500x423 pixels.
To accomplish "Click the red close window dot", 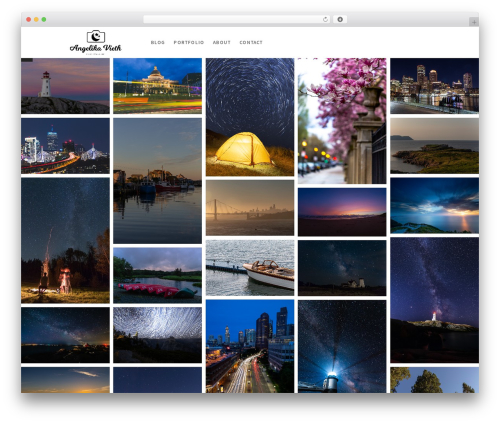I will (29, 20).
